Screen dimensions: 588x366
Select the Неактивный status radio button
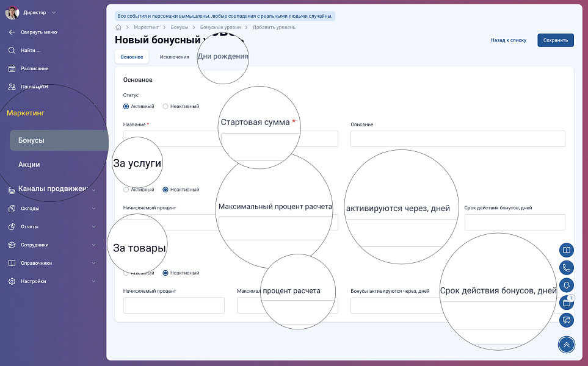pos(165,106)
